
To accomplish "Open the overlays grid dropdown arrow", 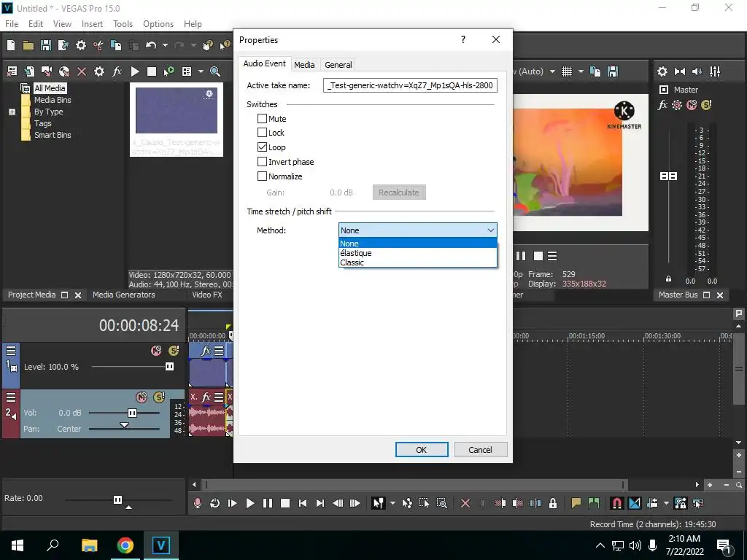I will click(581, 71).
